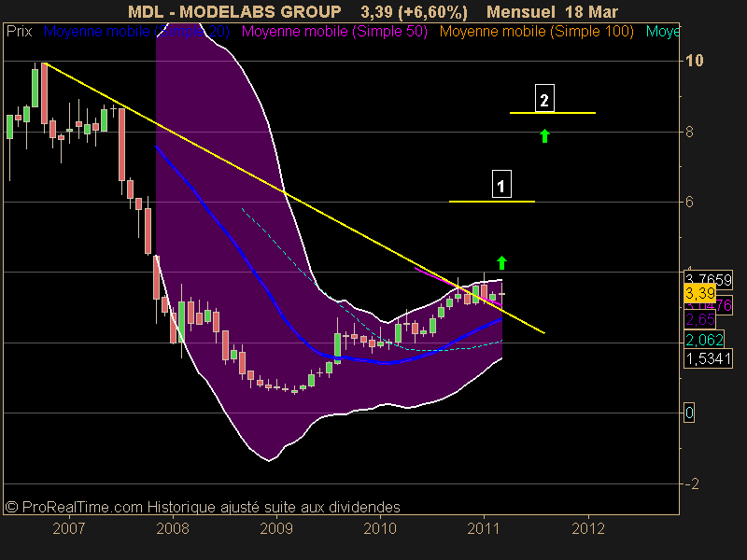The image size is (747, 560).
Task: Open Moyenne mobile (Simple 100) legend entry
Action: click(536, 32)
